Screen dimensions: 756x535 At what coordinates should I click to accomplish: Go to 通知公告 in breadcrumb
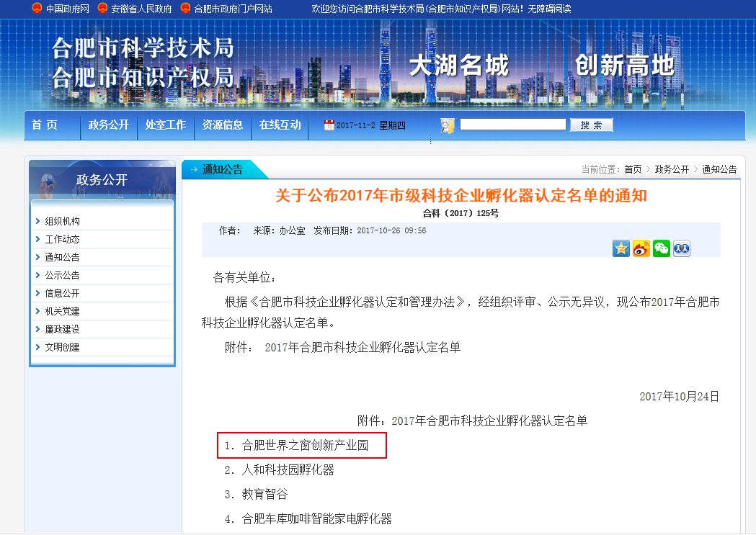pos(719,169)
